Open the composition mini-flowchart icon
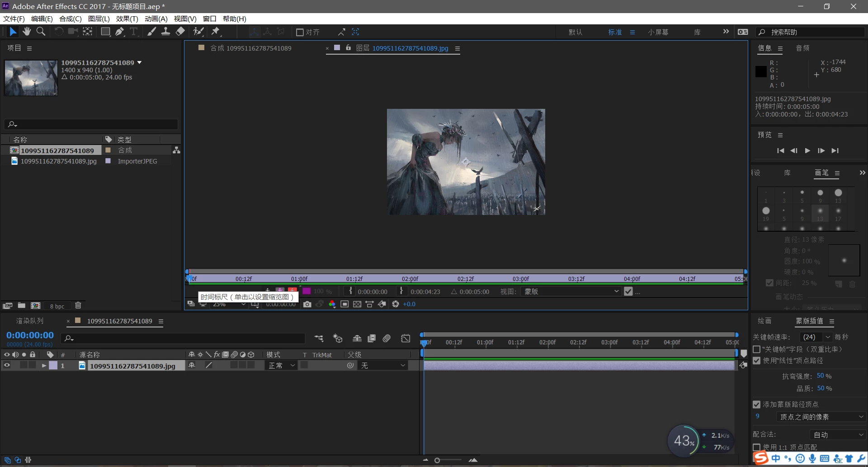This screenshot has height=467, width=868. coord(319,338)
